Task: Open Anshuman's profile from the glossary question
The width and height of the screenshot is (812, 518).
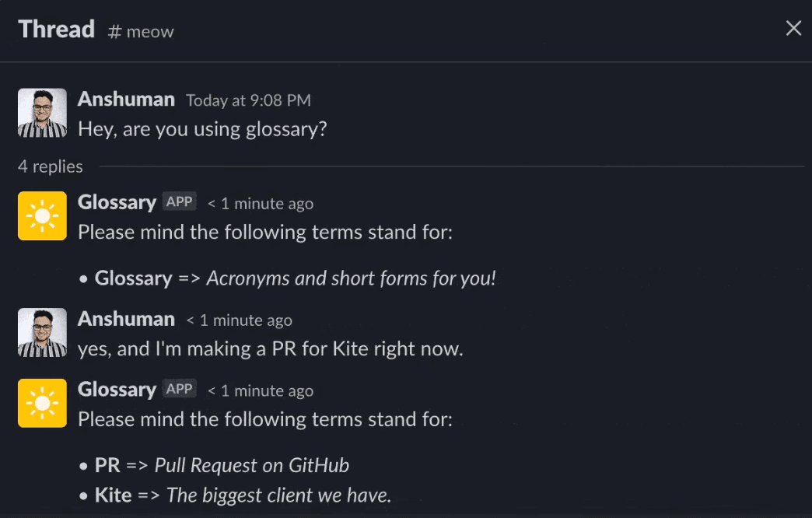Action: click(126, 100)
